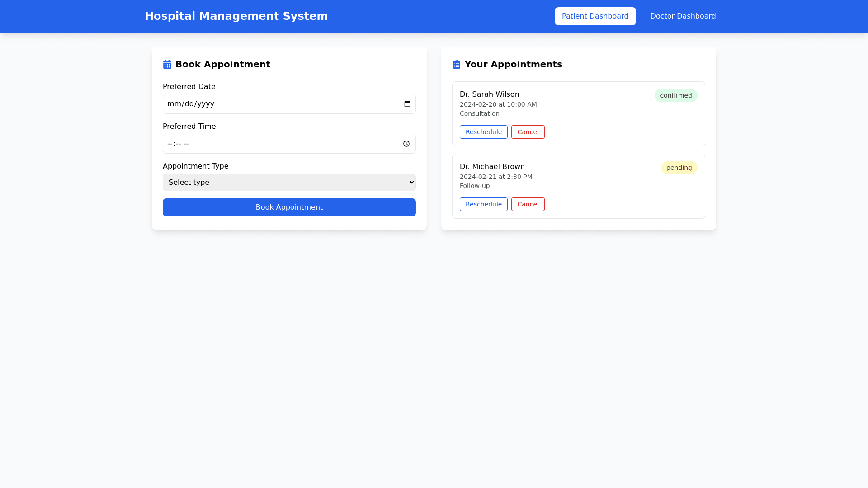This screenshot has height=488, width=868.
Task: Click the clipboard icon beside Your Appointments
Action: pyautogui.click(x=457, y=64)
